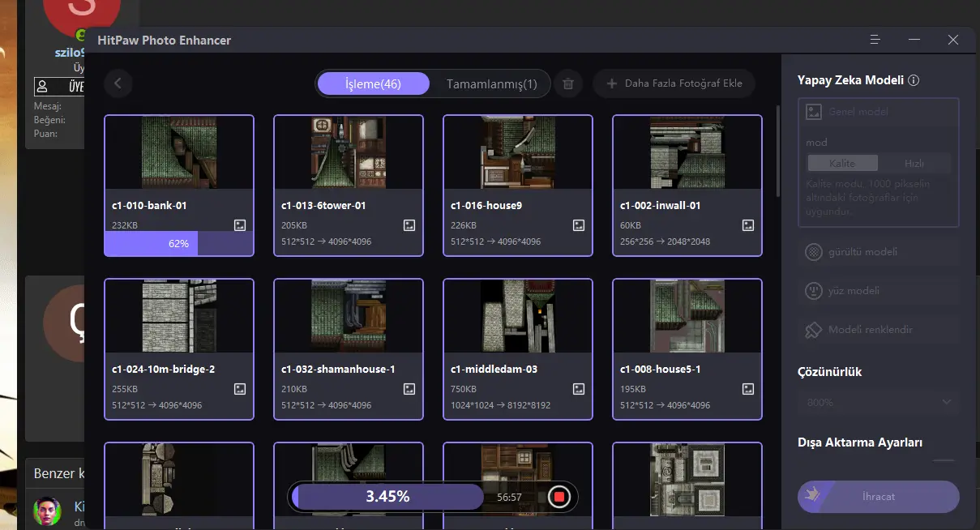Viewport: 980px width, 530px height.
Task: Click the image icon on c1-024-10m-bridge-2 card
Action: coord(240,389)
